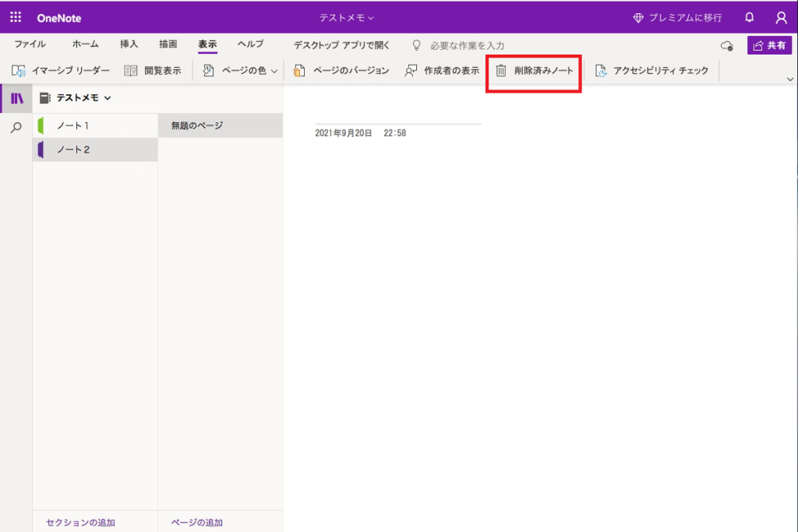Select the 表示 tab
Screen dimensions: 798x532
click(207, 44)
